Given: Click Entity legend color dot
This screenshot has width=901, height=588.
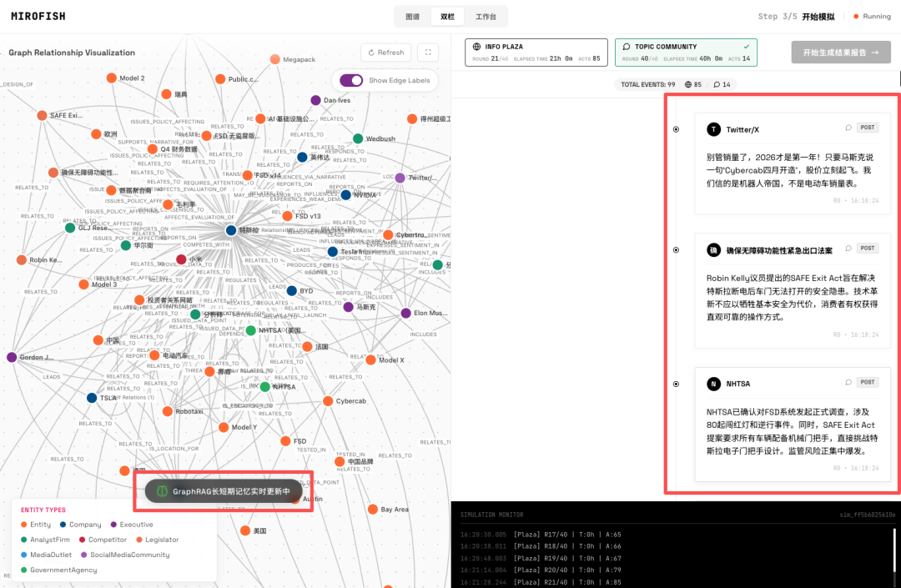Looking at the screenshot, I should point(23,525).
